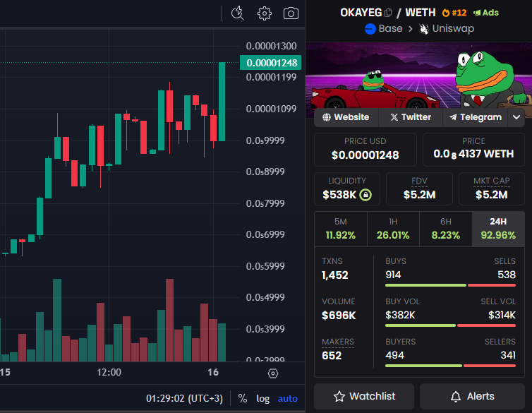532x413 pixels.
Task: Open the token Telegram link
Action: coord(476,117)
